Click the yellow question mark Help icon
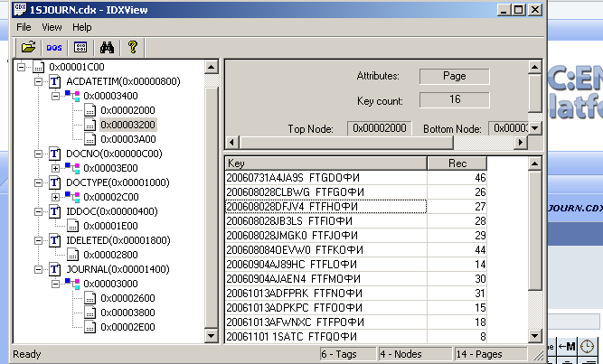This screenshot has width=603, height=364. pyautogui.click(x=132, y=46)
